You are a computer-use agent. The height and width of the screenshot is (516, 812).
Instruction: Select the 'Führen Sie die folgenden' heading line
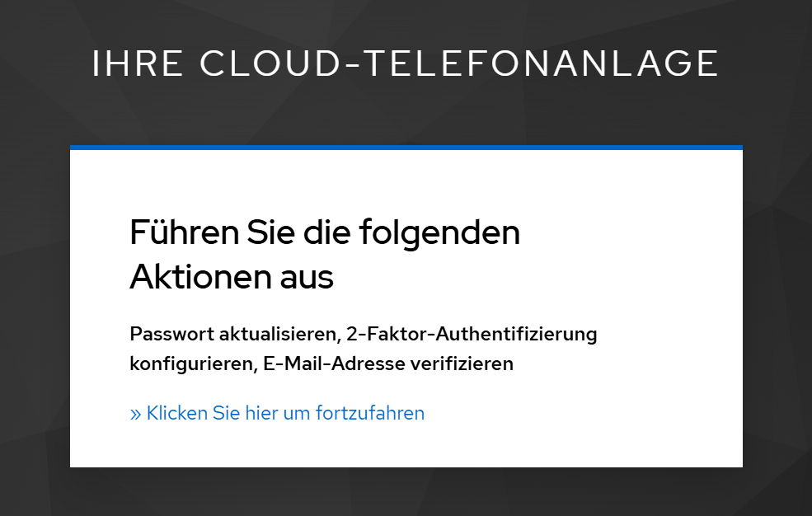pyautogui.click(x=325, y=232)
